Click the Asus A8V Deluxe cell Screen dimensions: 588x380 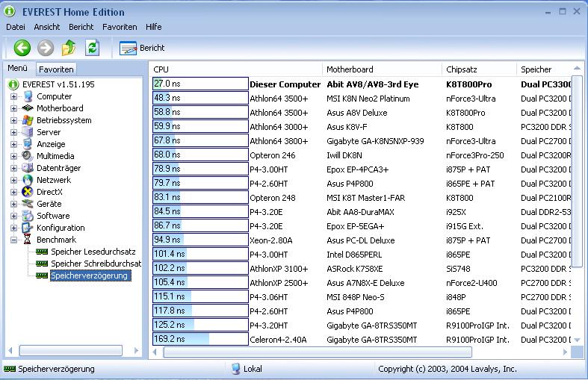(x=357, y=113)
